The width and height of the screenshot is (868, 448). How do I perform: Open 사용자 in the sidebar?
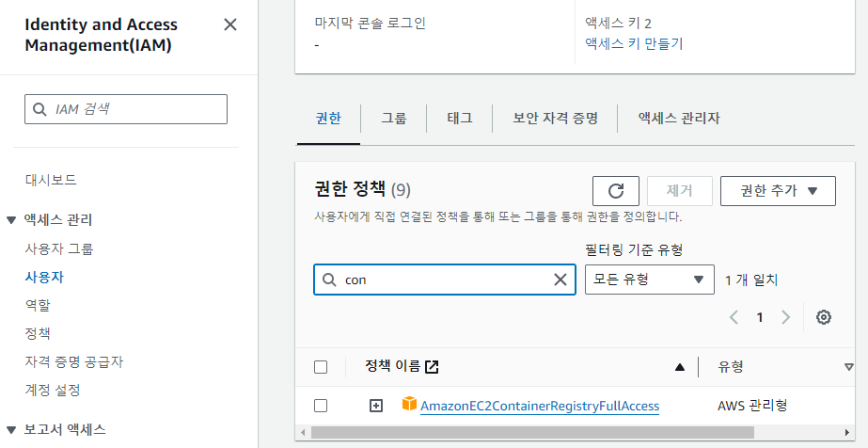click(x=44, y=277)
